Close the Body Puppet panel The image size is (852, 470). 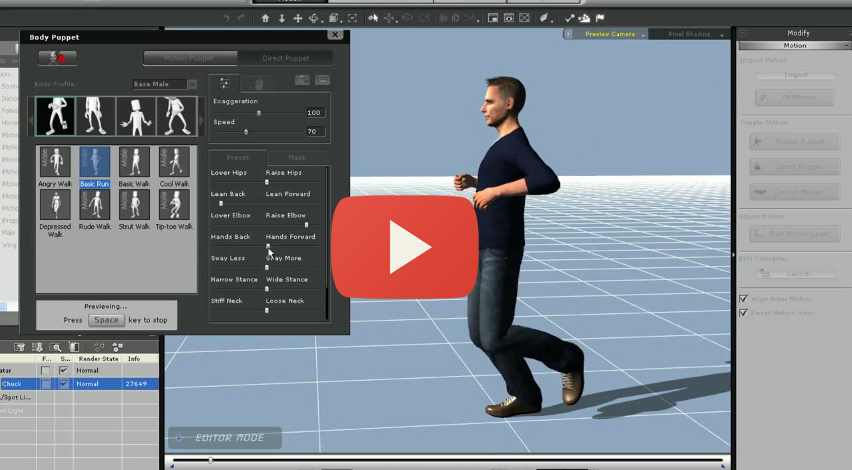tap(334, 35)
